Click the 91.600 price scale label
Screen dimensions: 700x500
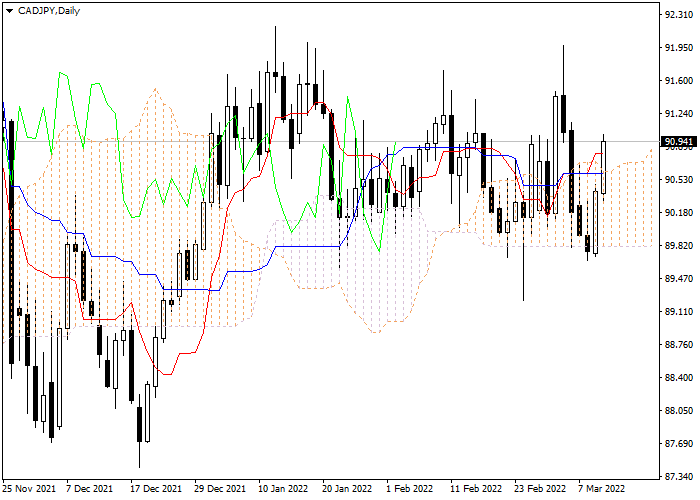[679, 81]
